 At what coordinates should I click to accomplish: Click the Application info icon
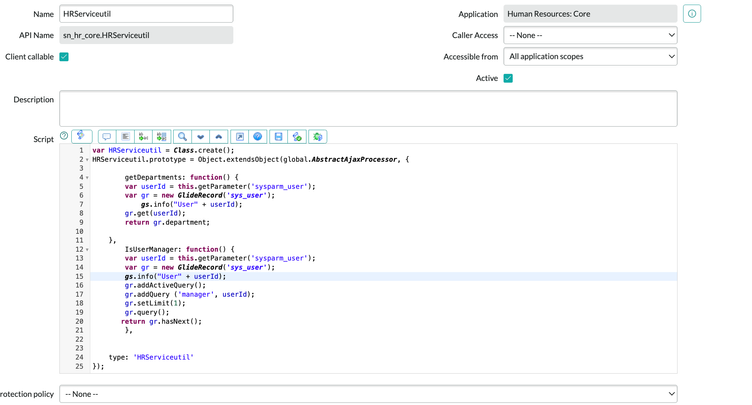click(692, 14)
